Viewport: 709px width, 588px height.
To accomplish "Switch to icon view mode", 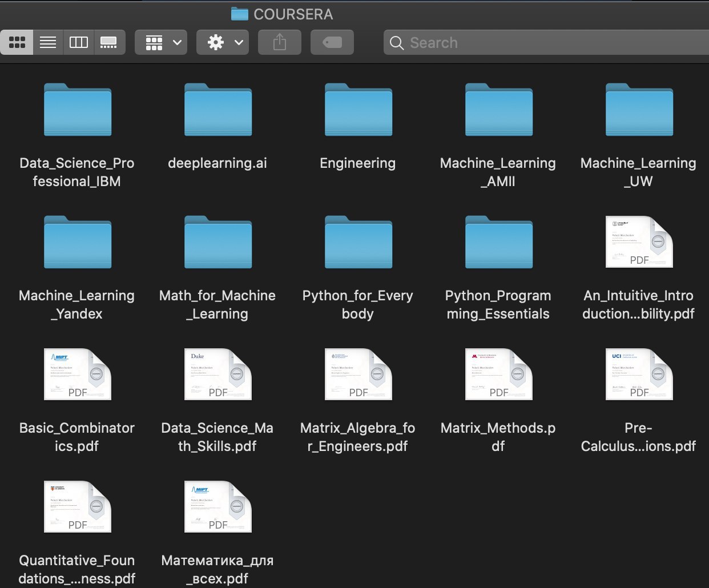I will click(x=17, y=42).
